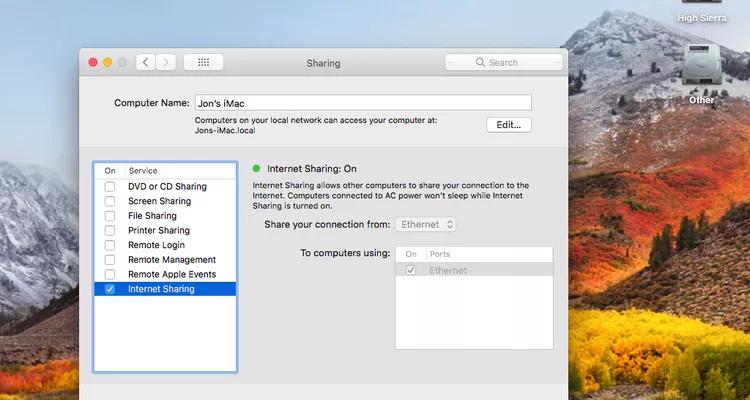
Task: Click the On column header in services list
Action: point(110,171)
